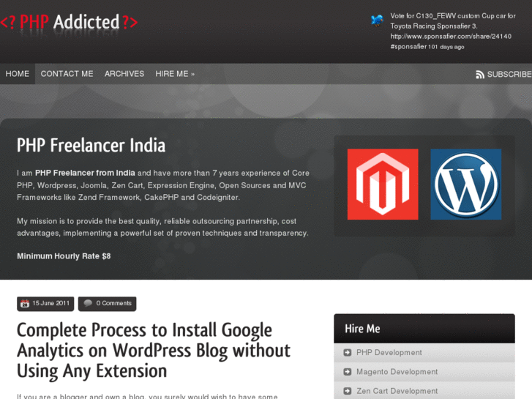Click the PHP Freelancer India heading
Viewport: 532px width, 399px height.
pyautogui.click(x=91, y=145)
